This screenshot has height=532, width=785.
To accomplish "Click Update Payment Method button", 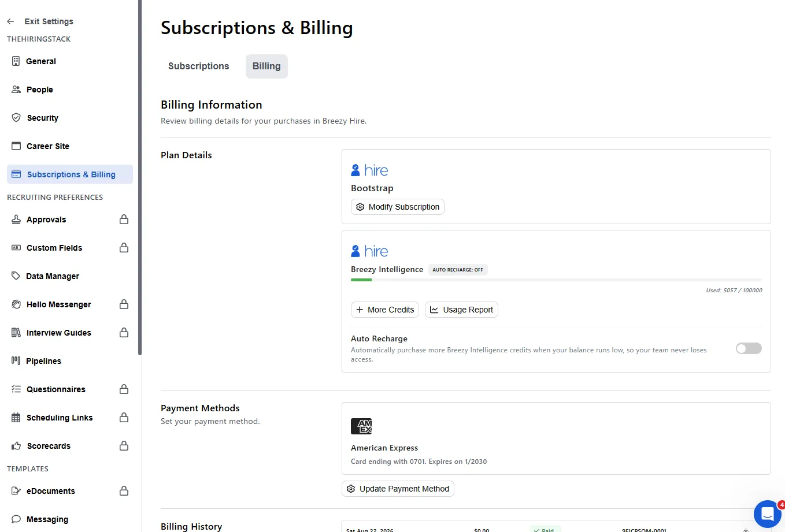I will pos(398,489).
